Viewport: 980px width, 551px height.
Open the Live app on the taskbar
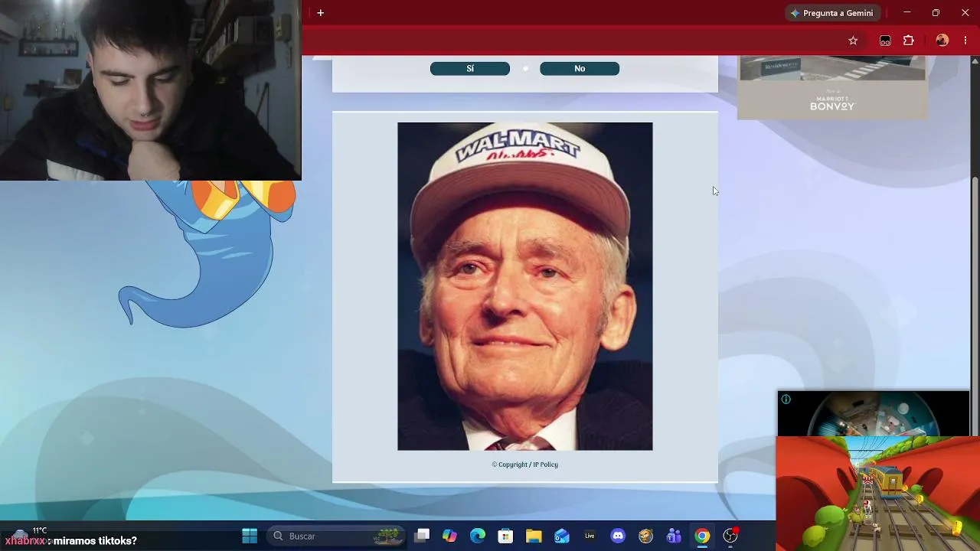pos(590,536)
